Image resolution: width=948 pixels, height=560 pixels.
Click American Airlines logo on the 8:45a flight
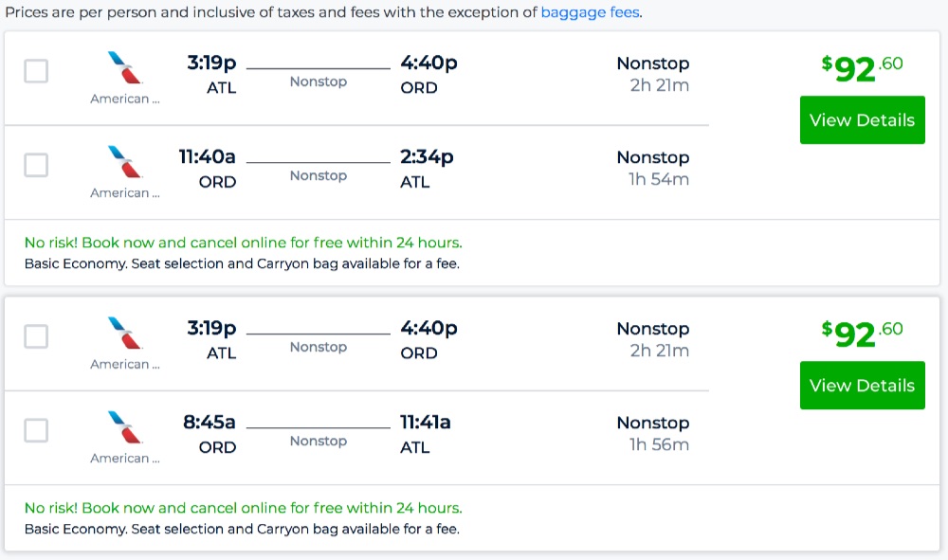tap(125, 427)
